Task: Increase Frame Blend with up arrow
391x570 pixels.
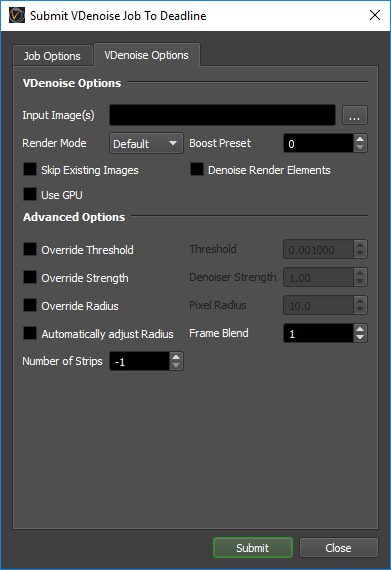Action: [x=360, y=329]
